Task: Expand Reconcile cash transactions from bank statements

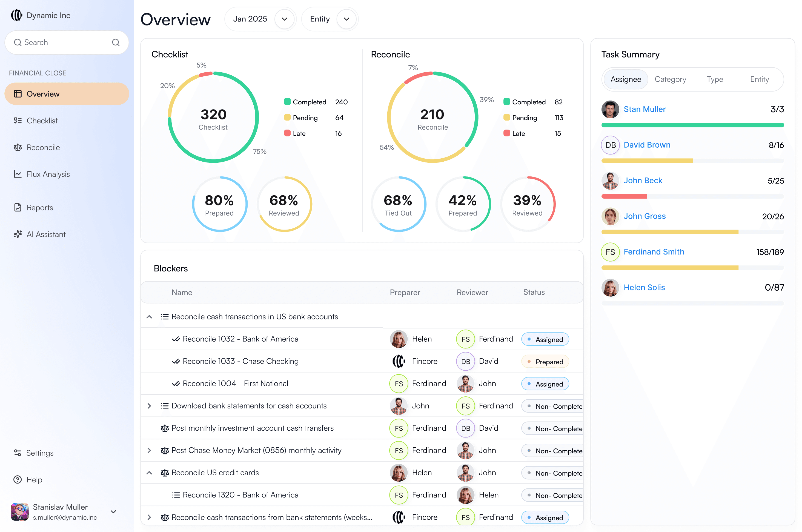Action: tap(149, 517)
